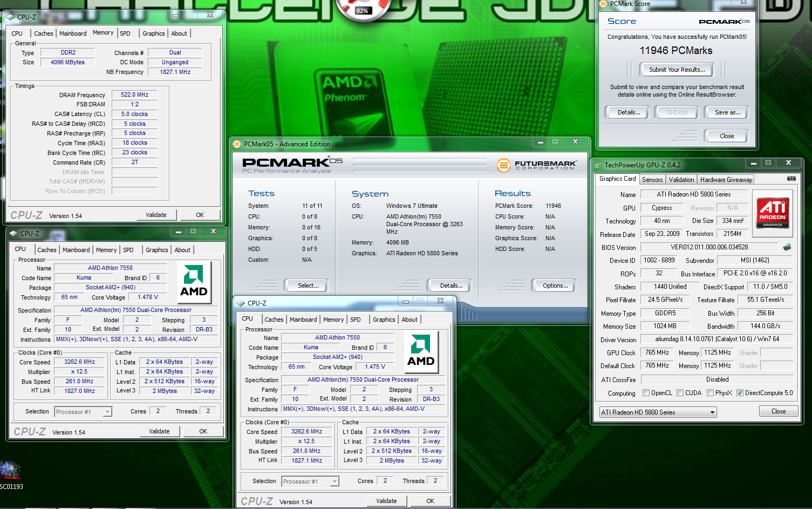Click the title bar icon of the CPU-Z Memory window

10,17
